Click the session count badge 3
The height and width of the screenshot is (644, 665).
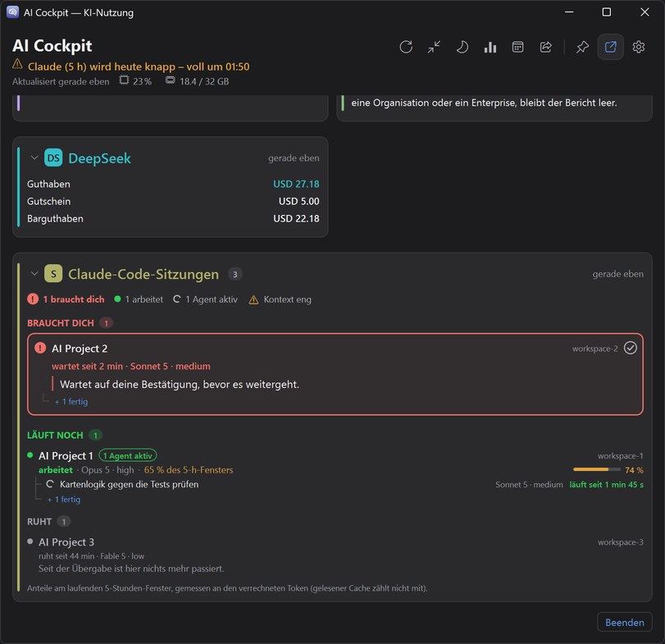[x=235, y=274]
